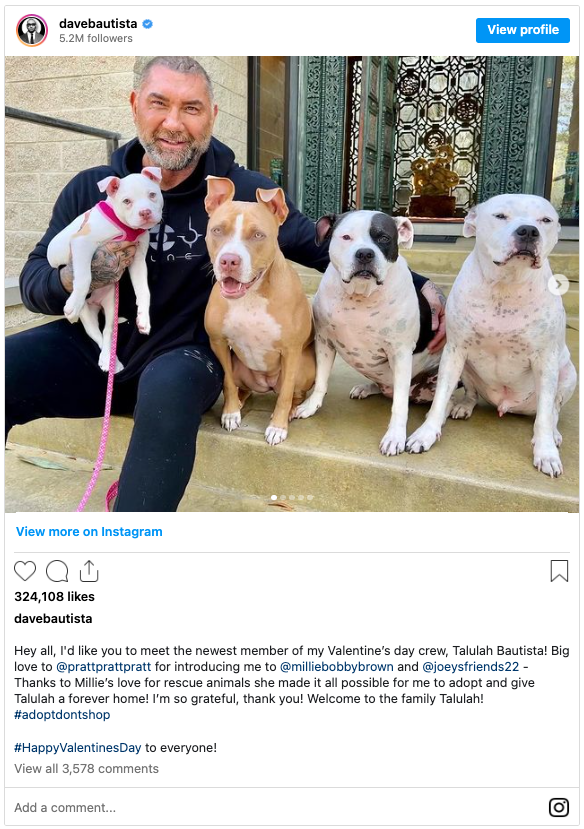Image resolution: width=584 pixels, height=829 pixels.
Task: Open the #HappyValentinesDay hashtag
Action: coord(78,748)
